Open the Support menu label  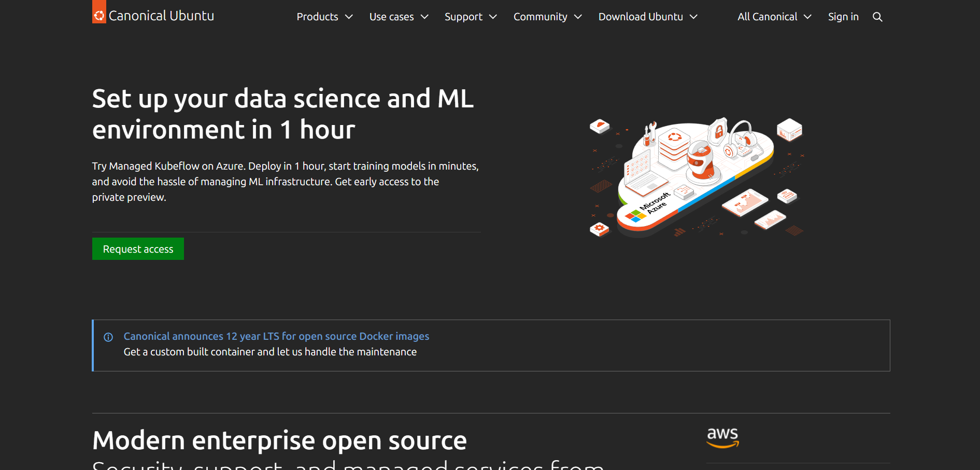click(463, 17)
